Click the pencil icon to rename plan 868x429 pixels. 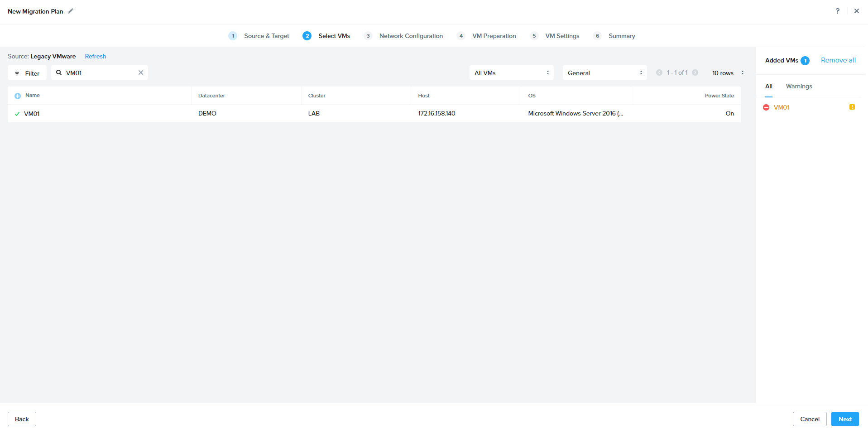(x=71, y=11)
